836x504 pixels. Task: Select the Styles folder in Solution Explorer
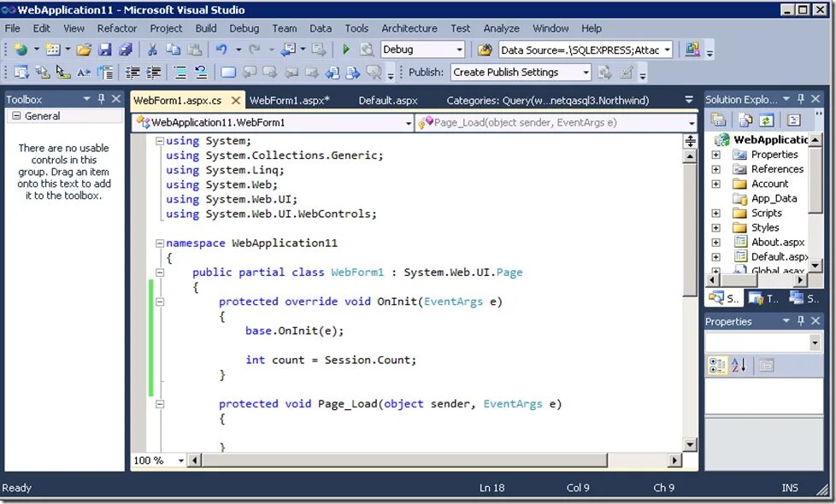click(x=765, y=227)
